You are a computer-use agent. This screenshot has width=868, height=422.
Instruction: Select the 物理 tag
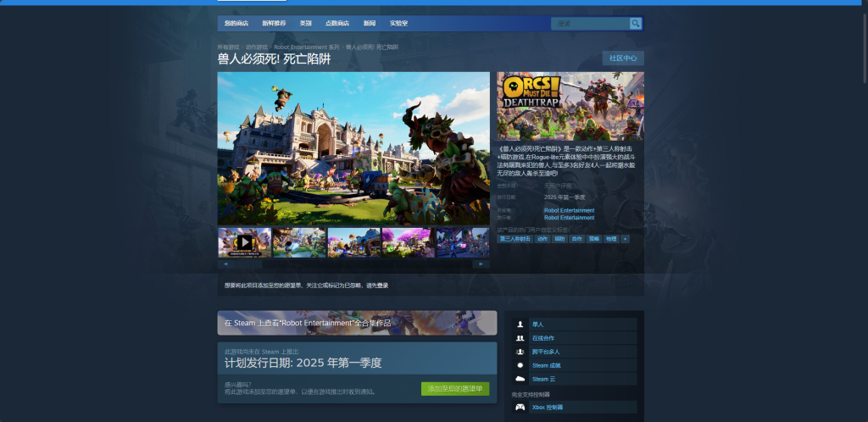[611, 239]
